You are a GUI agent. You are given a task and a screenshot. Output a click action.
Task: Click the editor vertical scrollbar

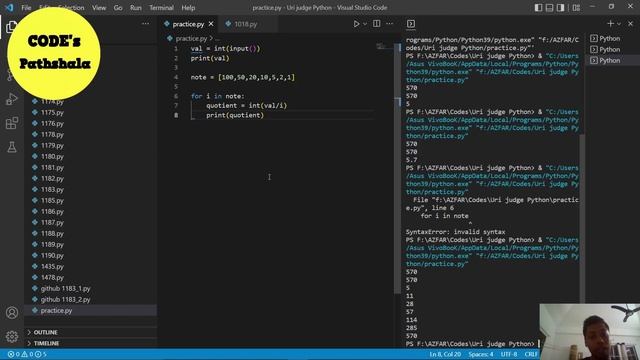[397, 169]
